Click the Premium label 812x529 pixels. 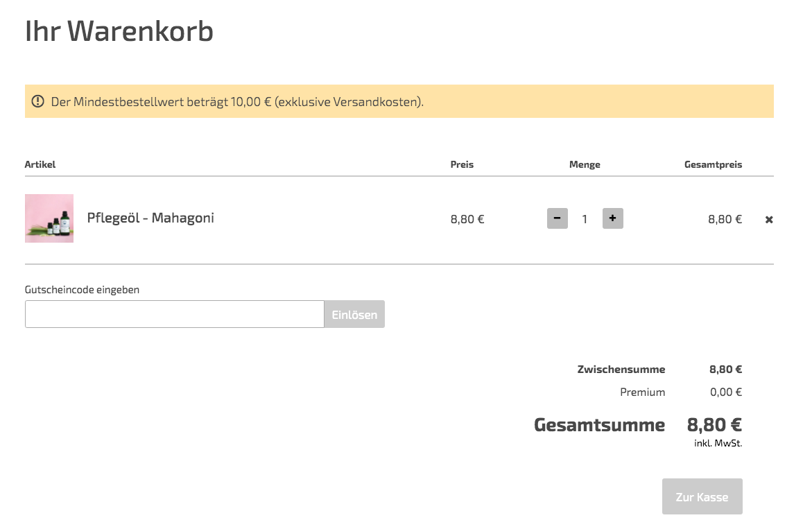pyautogui.click(x=643, y=392)
